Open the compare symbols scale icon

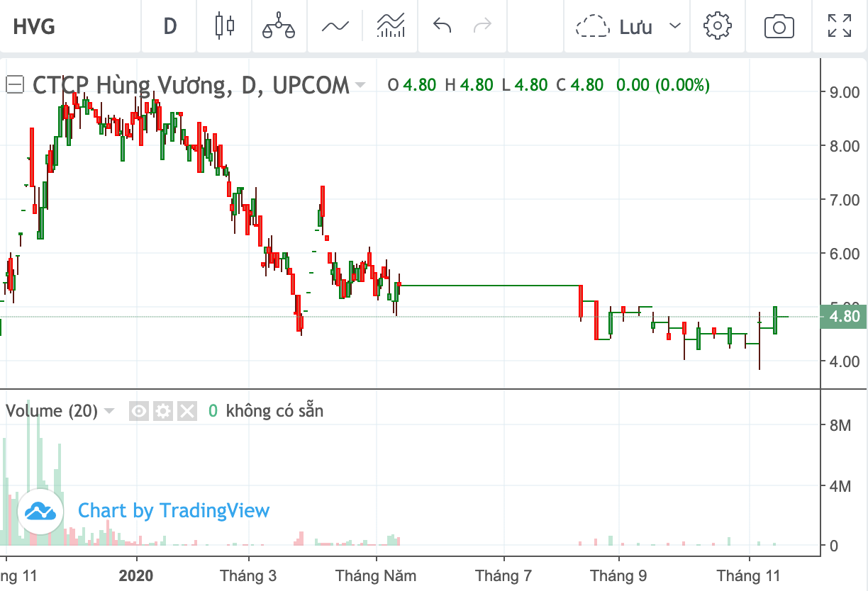point(279,27)
